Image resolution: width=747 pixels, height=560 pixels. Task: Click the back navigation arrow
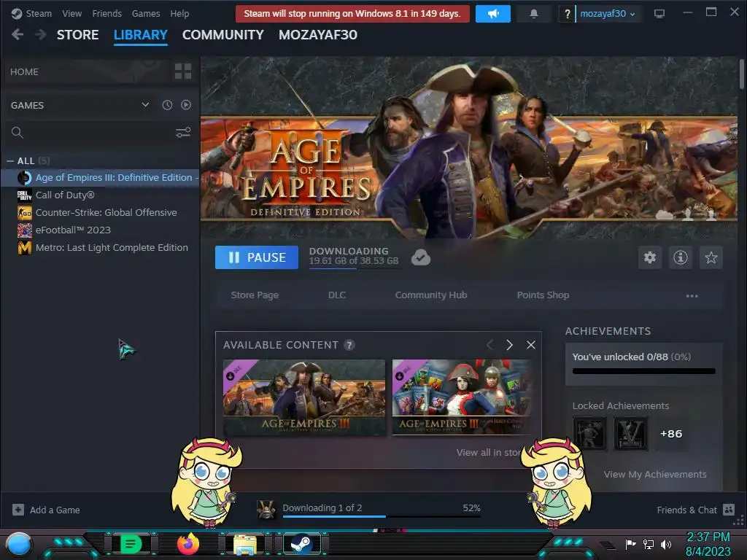click(x=18, y=34)
